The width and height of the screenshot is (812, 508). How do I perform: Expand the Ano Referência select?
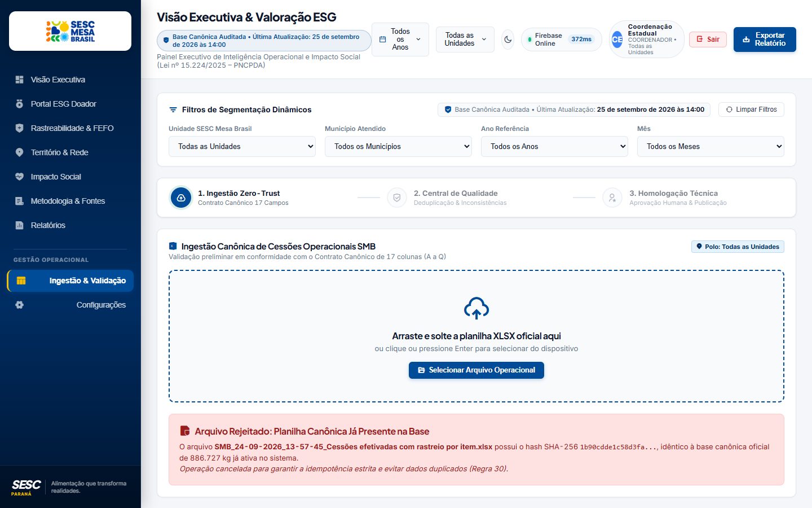(x=554, y=146)
